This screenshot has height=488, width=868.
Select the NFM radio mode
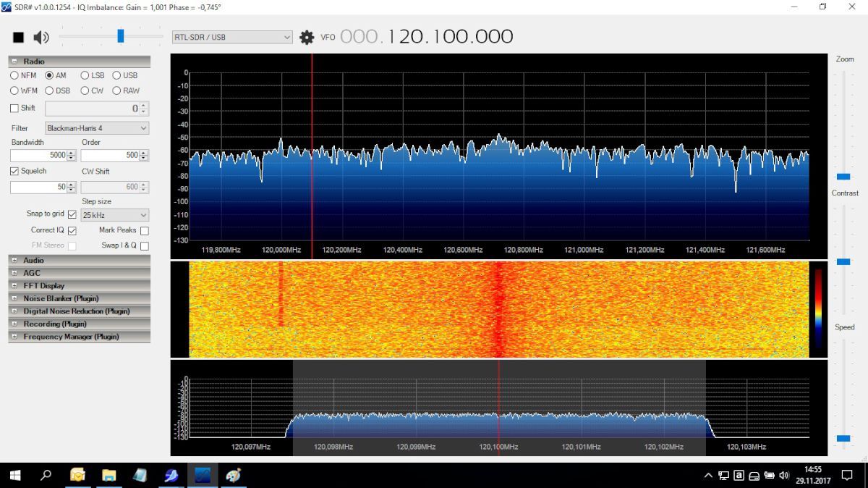pyautogui.click(x=14, y=75)
